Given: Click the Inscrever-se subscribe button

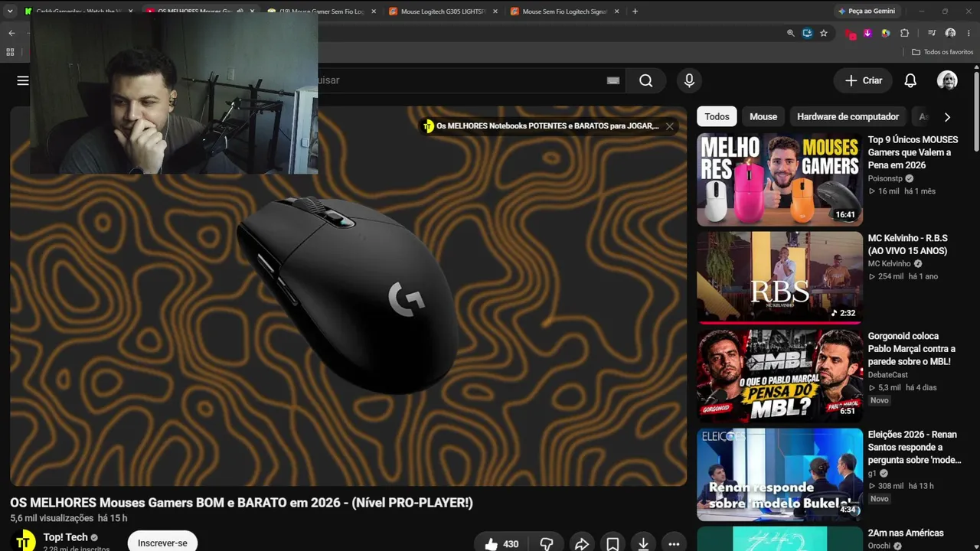Looking at the screenshot, I should 162,542.
